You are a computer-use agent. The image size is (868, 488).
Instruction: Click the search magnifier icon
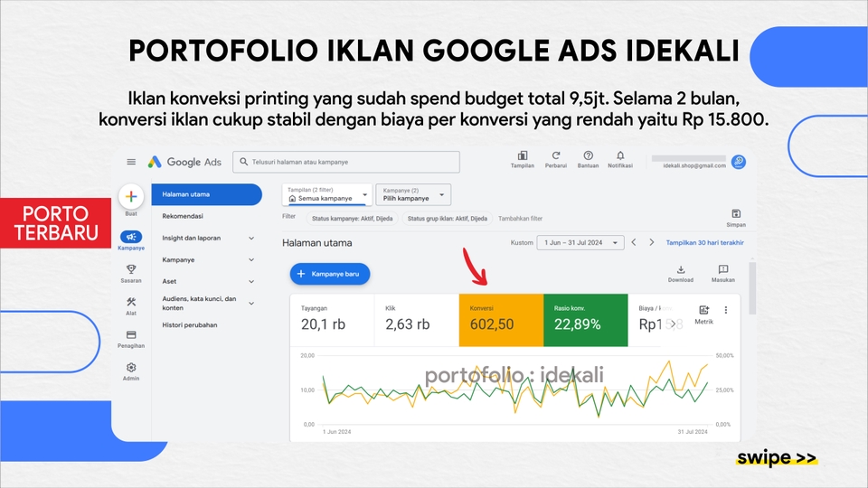click(x=243, y=162)
